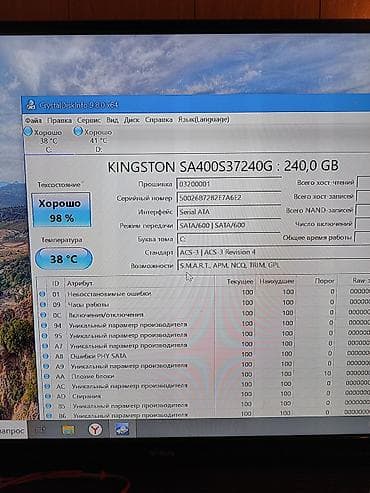Screen dimensions: 370x493
Task: Click the 38 °C temperature button
Action: [63, 259]
